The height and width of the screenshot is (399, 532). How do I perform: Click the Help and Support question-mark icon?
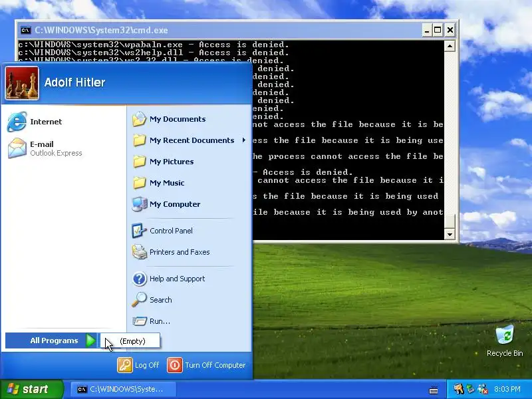click(140, 279)
